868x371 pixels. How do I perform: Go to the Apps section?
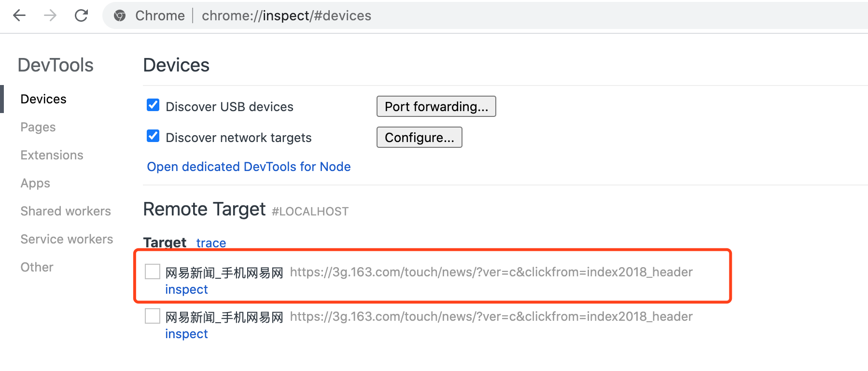click(x=35, y=183)
